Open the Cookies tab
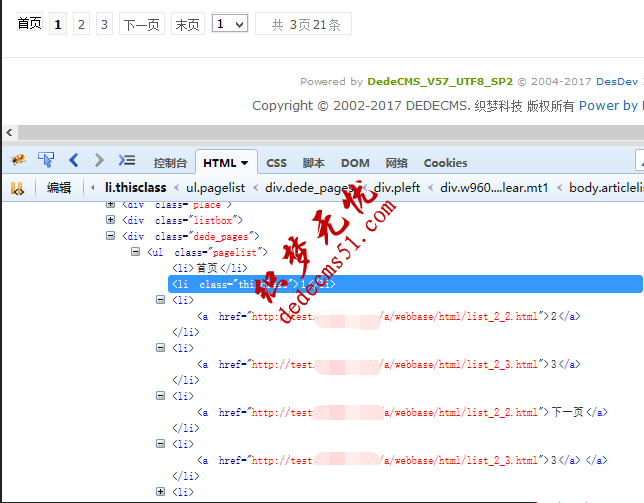 [445, 163]
